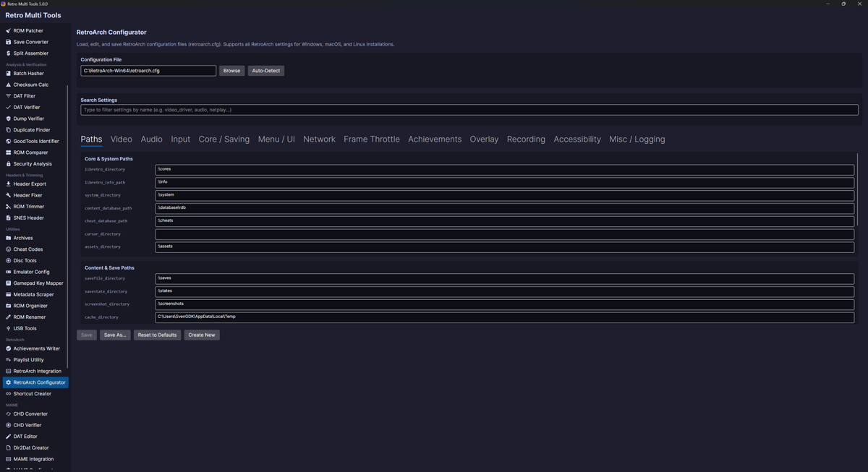Image resolution: width=868 pixels, height=472 pixels.
Task: Click the Save Converter sidebar icon
Action: point(9,42)
